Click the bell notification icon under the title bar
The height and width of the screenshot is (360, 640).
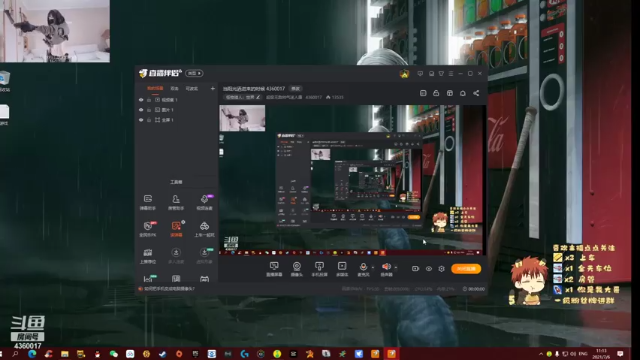tap(462, 93)
